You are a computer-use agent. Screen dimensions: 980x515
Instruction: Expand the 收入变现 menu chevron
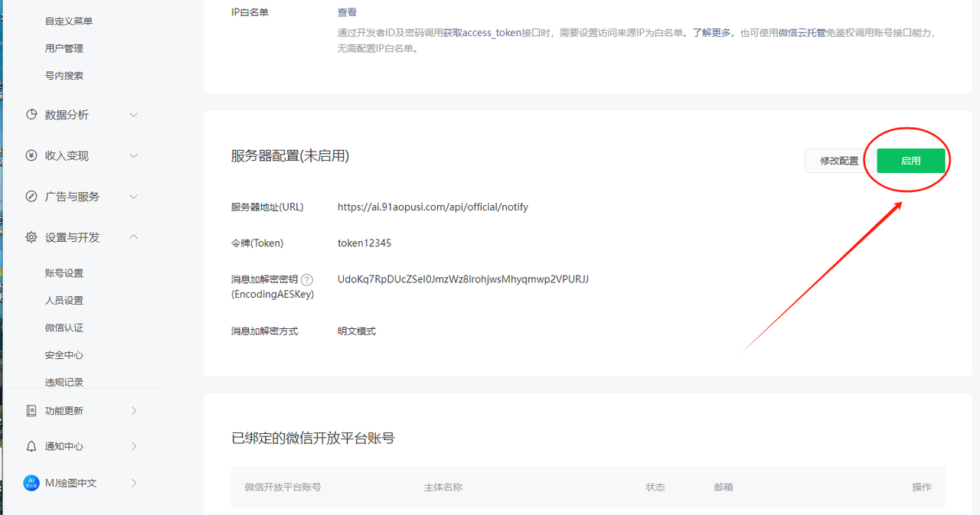pos(133,155)
